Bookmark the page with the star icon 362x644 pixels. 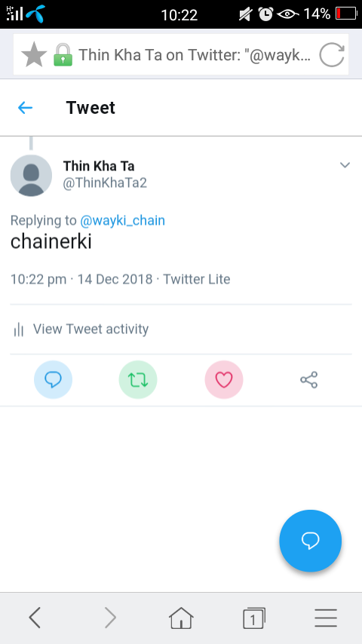pyautogui.click(x=34, y=55)
